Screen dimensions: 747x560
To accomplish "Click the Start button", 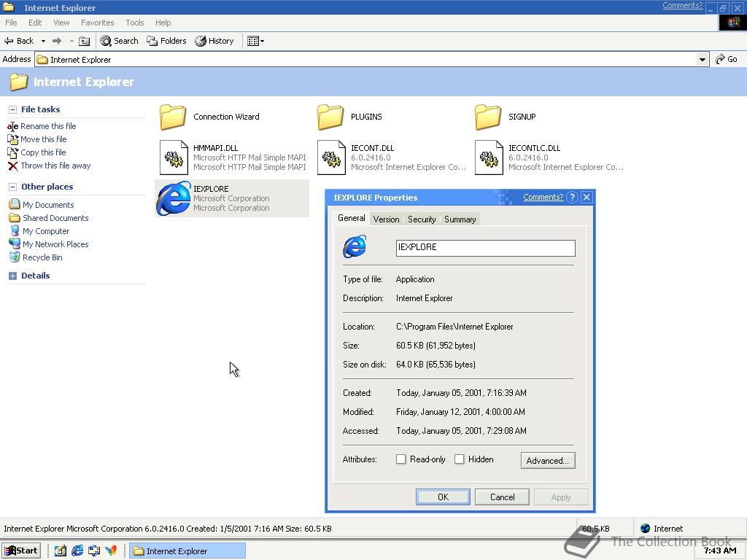I will [x=20, y=551].
